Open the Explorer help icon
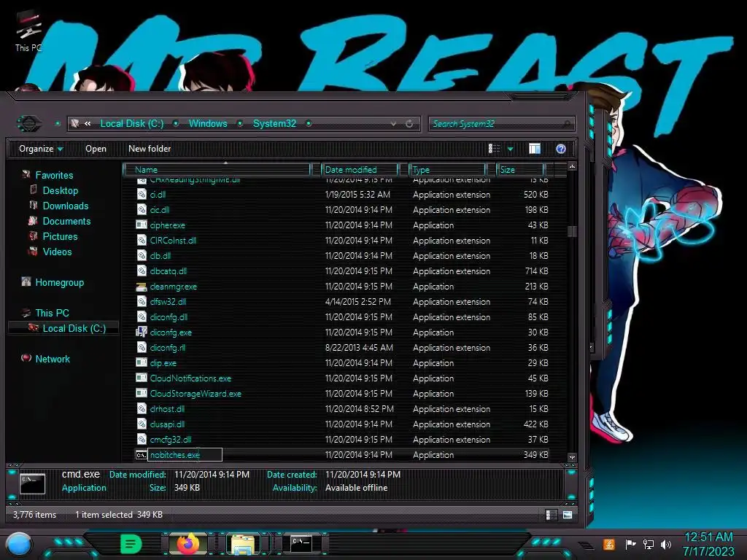Image resolution: width=747 pixels, height=560 pixels. pos(561,149)
